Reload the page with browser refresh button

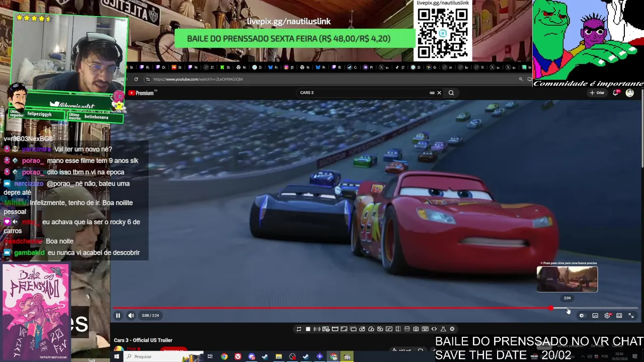coord(136,79)
